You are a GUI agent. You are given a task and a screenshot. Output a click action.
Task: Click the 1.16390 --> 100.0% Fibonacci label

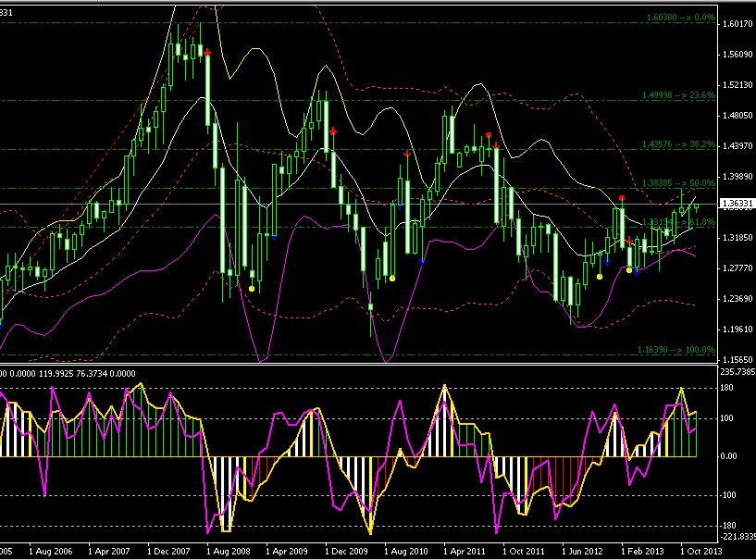click(x=676, y=350)
